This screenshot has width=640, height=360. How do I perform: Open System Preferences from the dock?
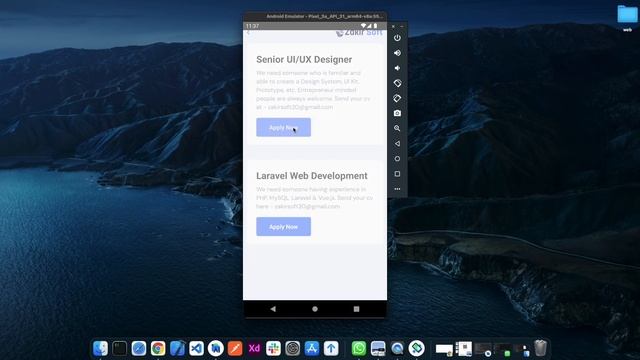(293, 349)
